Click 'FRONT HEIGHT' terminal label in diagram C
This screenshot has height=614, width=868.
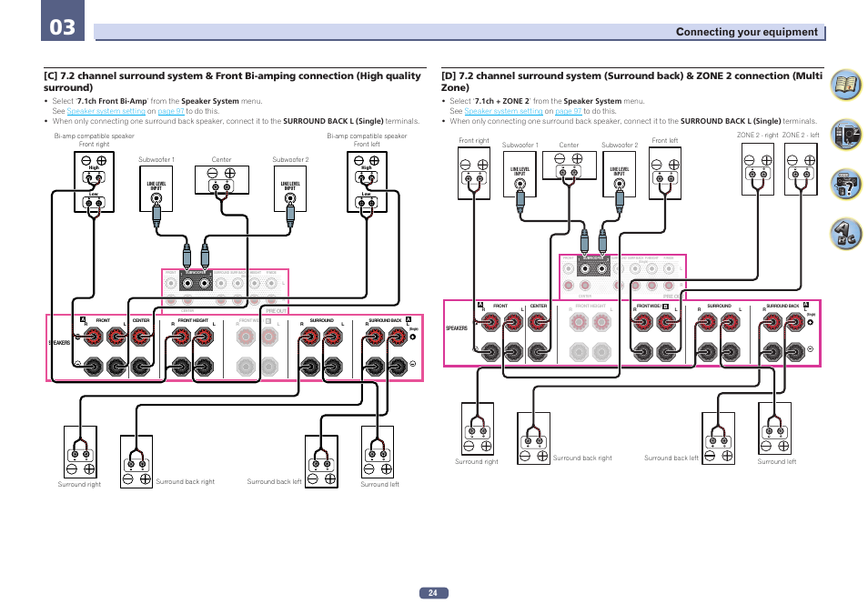click(193, 320)
